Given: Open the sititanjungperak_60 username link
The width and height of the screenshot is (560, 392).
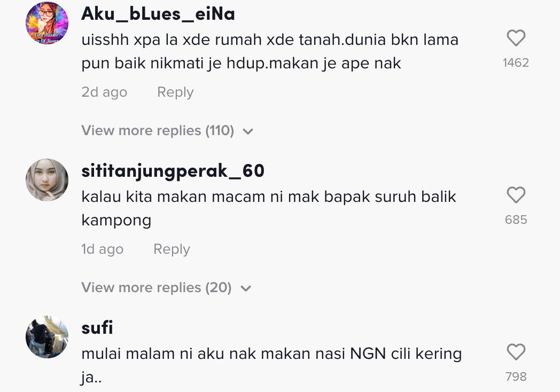Looking at the screenshot, I should tap(173, 171).
